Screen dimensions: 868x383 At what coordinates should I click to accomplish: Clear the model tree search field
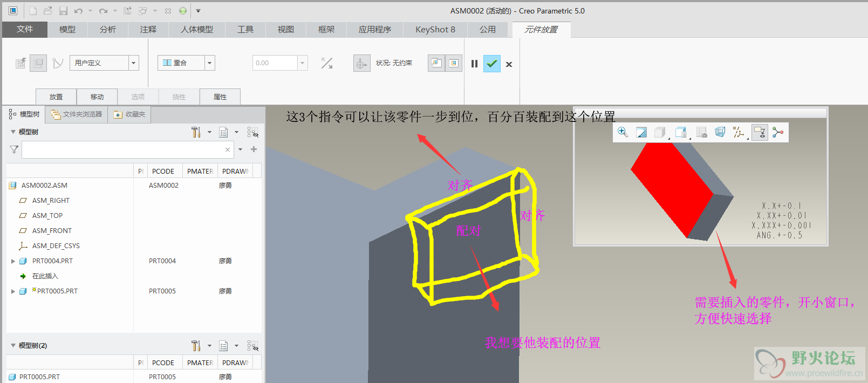click(228, 149)
